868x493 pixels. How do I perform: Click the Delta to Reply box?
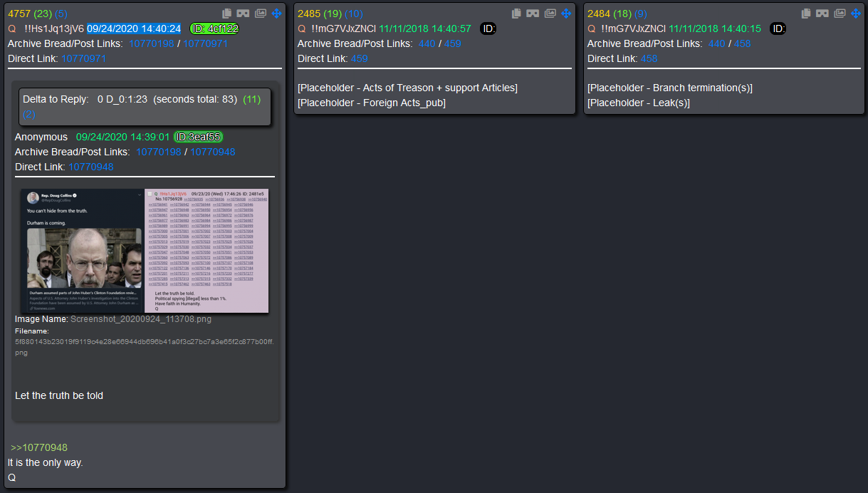coord(145,107)
